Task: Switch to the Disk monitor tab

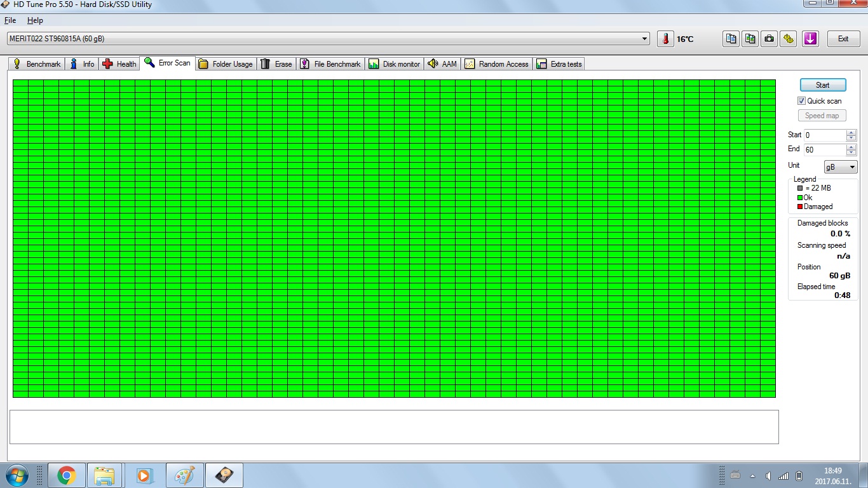Action: (x=395, y=64)
